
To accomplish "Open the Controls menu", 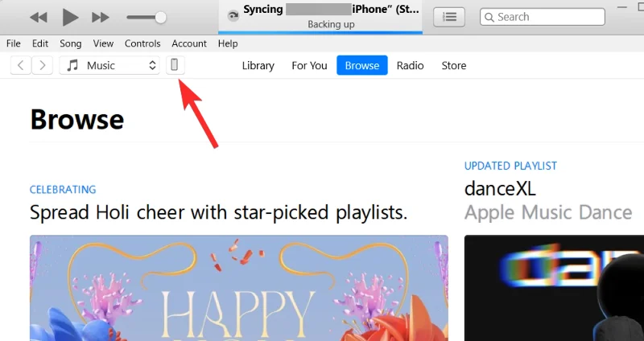I will coord(142,43).
